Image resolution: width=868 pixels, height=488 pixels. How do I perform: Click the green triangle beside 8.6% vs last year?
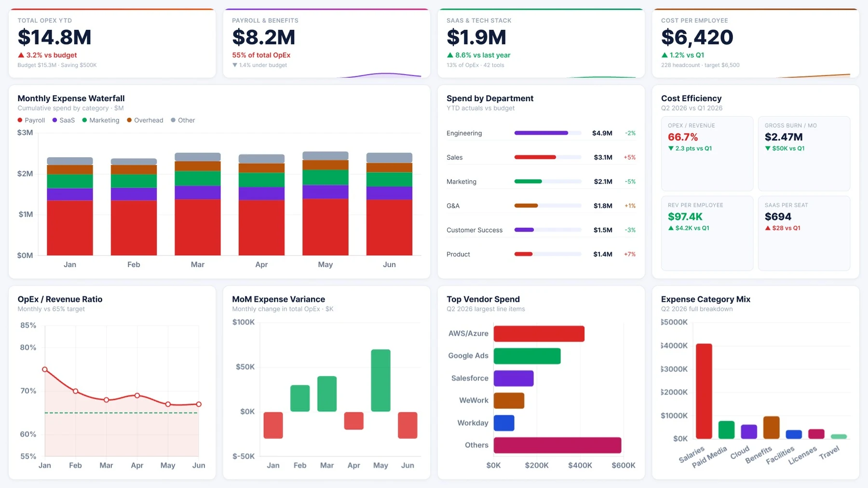(450, 55)
